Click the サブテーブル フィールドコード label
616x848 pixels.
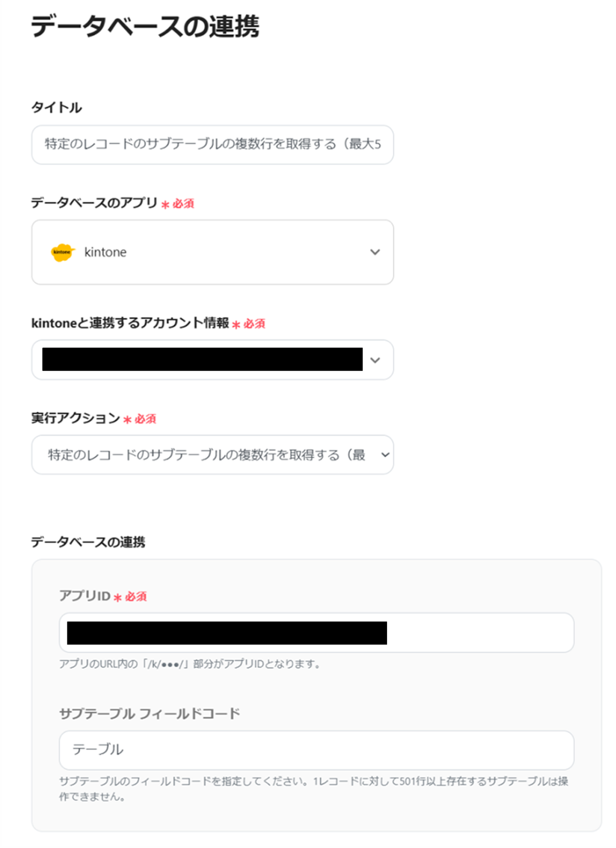149,714
